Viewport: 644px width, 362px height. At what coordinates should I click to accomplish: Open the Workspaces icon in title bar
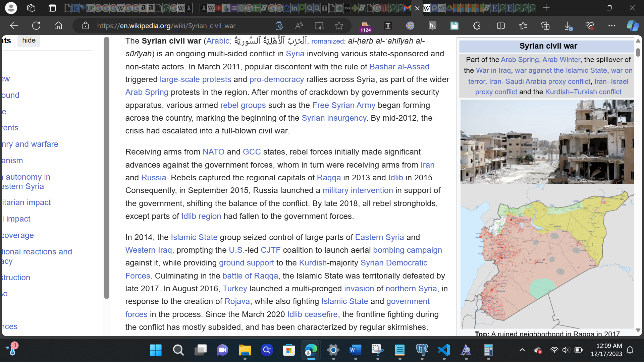31,8
